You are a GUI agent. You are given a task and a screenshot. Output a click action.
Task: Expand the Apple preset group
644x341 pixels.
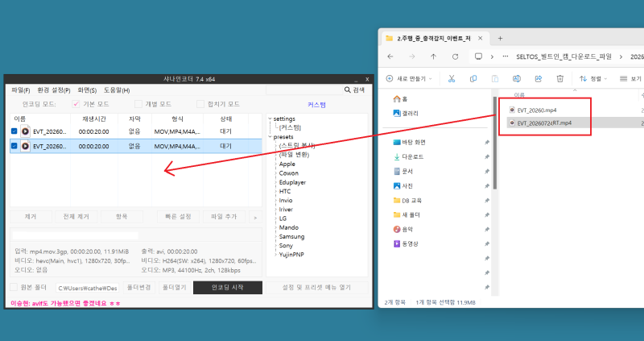point(275,164)
